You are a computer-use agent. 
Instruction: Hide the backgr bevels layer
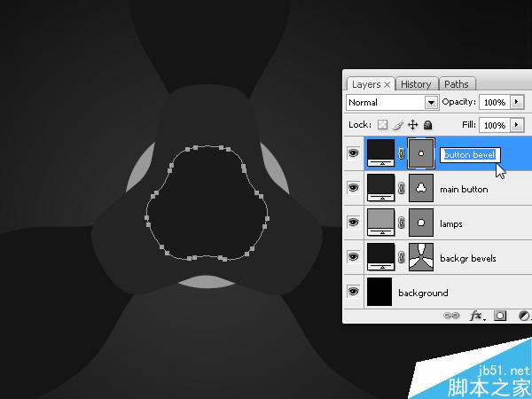point(353,257)
